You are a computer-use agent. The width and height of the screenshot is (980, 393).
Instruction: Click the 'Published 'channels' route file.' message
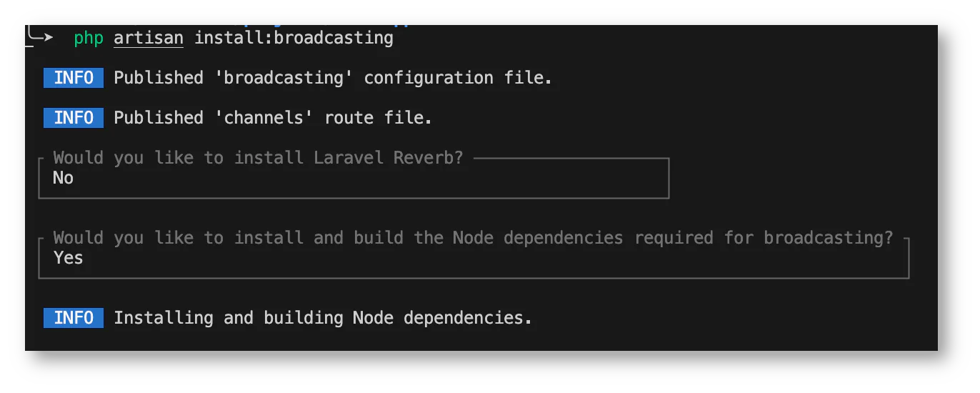[273, 118]
